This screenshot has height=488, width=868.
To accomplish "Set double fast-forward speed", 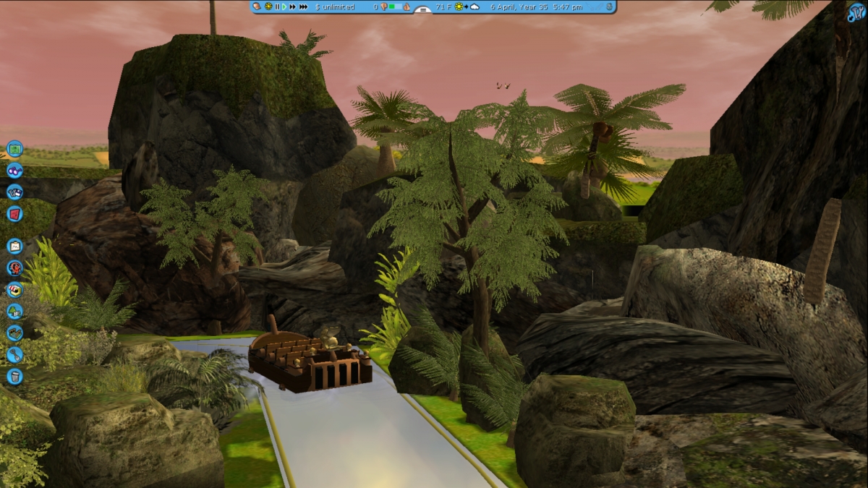I will (x=293, y=7).
